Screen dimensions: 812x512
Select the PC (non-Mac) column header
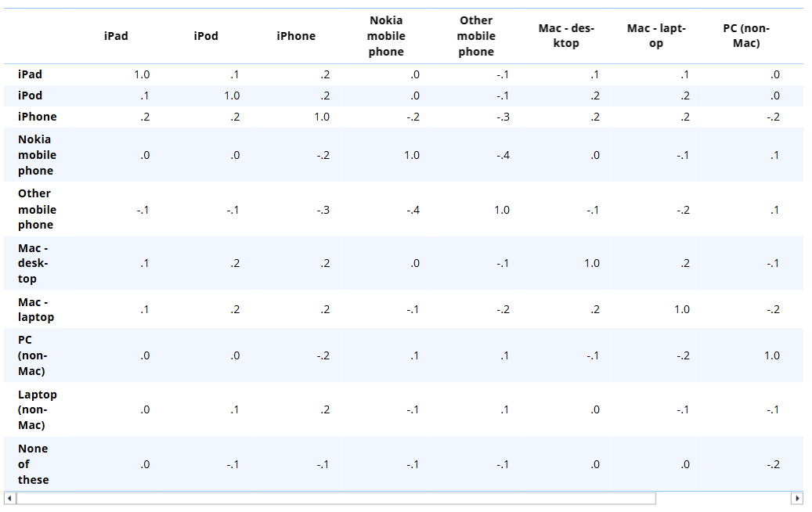(746, 35)
